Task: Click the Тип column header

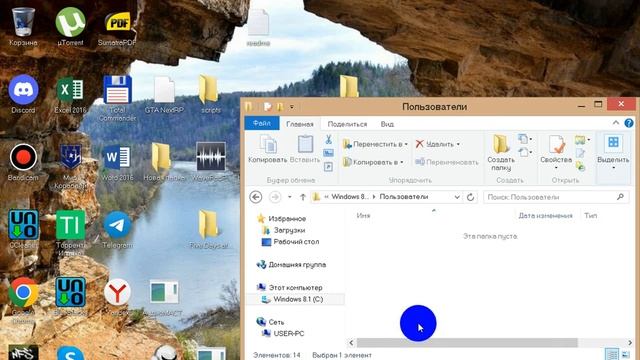Action: point(591,216)
